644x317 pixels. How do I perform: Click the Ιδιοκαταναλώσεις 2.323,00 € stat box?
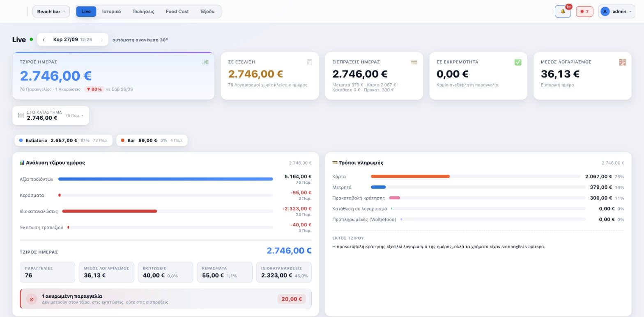[x=284, y=272]
